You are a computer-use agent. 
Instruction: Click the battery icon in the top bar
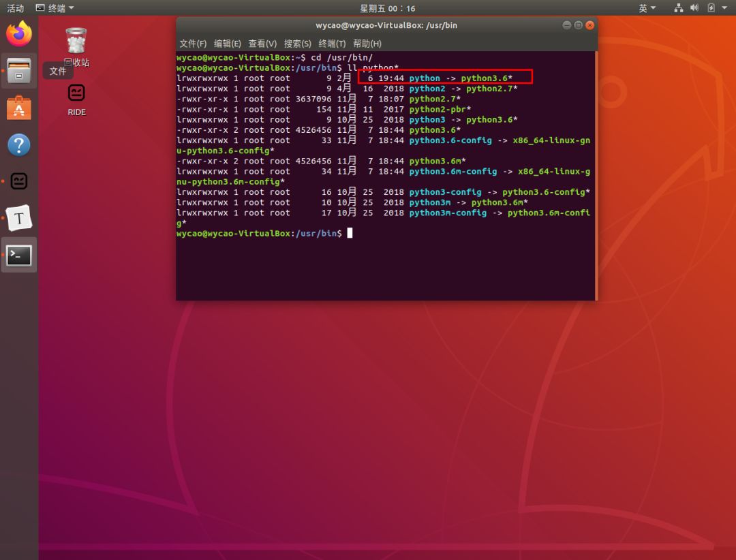coord(710,7)
